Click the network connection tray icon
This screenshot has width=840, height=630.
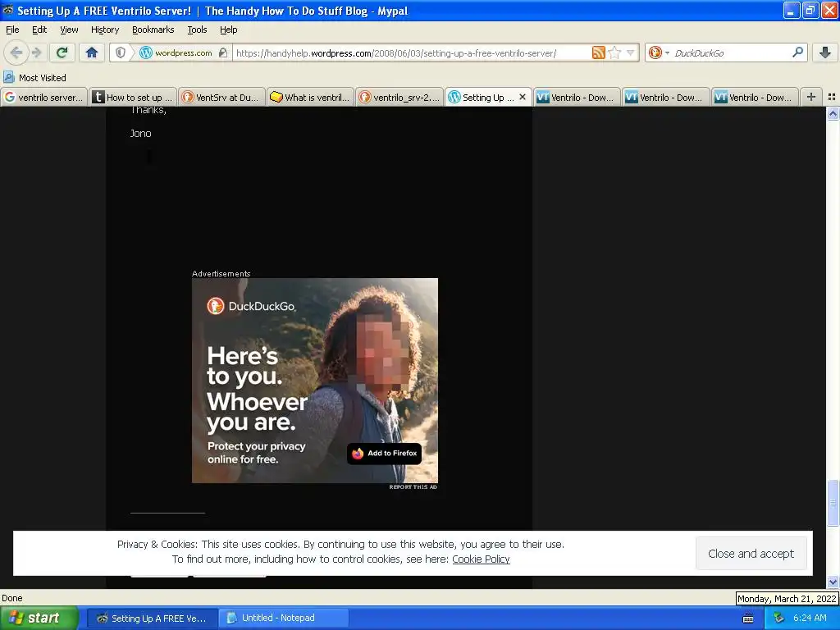tap(779, 619)
